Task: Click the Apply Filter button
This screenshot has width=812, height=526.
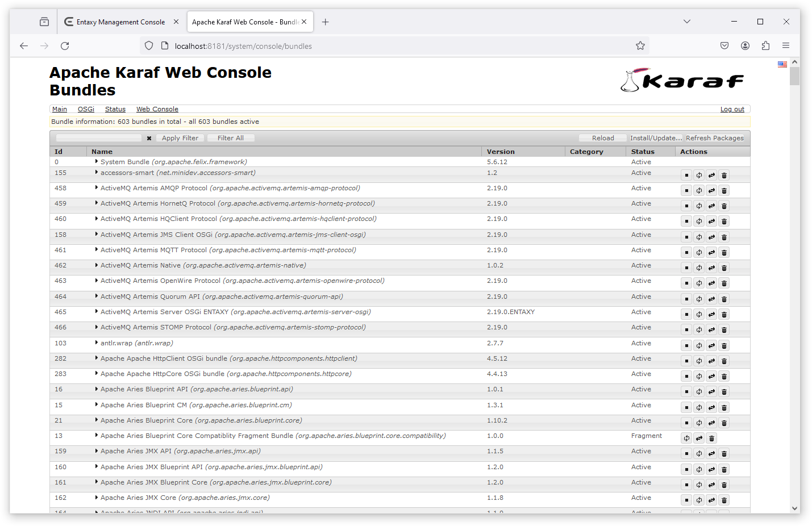Action: tap(180, 137)
